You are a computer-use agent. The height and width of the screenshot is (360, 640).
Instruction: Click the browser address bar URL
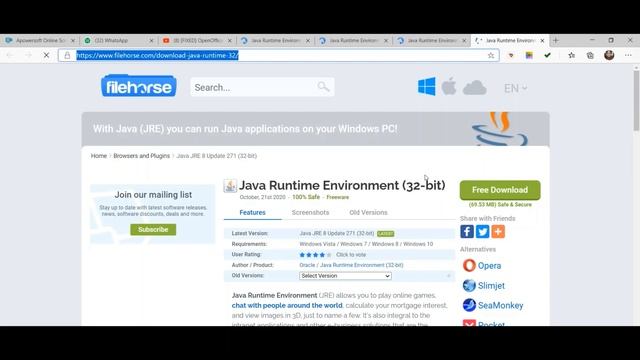click(158, 55)
